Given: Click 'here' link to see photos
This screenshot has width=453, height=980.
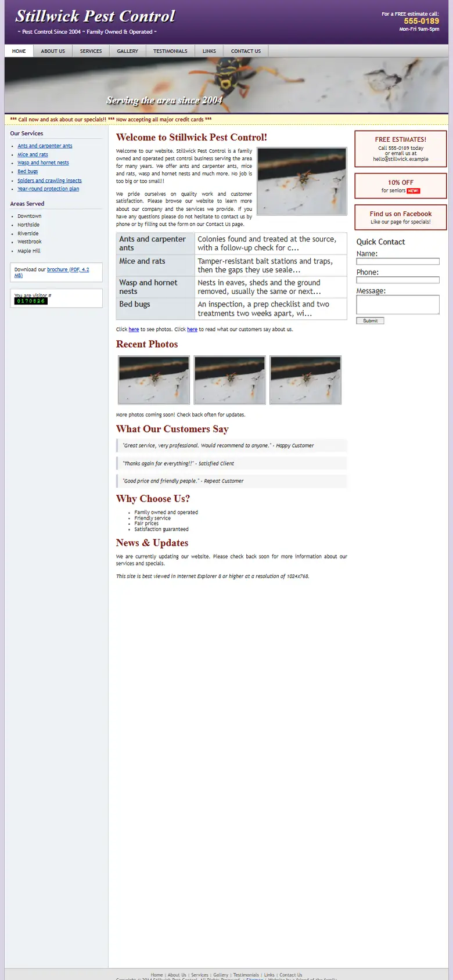Looking at the screenshot, I should click(x=134, y=329).
